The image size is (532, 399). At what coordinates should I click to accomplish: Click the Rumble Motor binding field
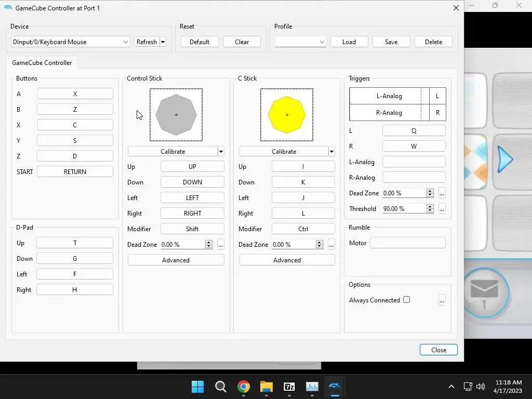click(408, 243)
